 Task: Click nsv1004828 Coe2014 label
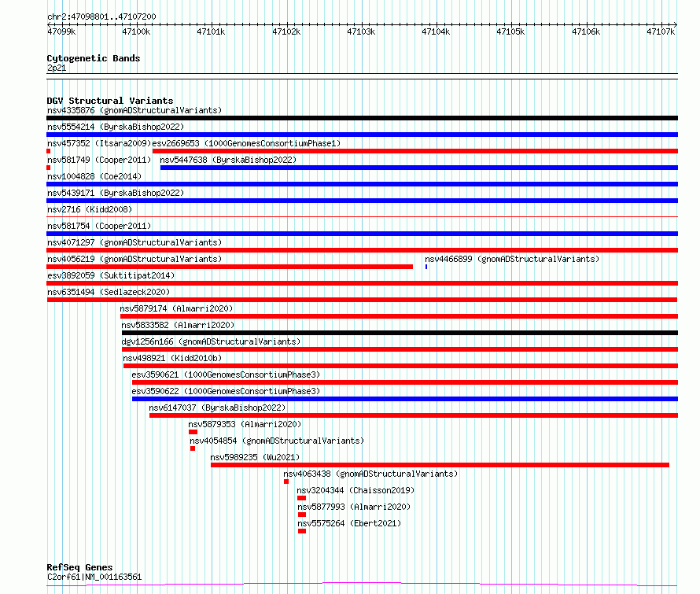(94, 176)
